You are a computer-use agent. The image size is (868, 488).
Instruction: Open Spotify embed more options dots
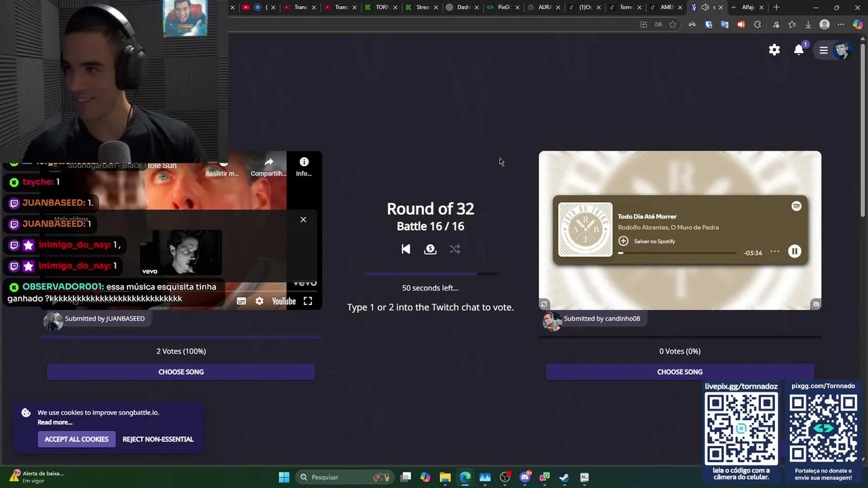[774, 251]
